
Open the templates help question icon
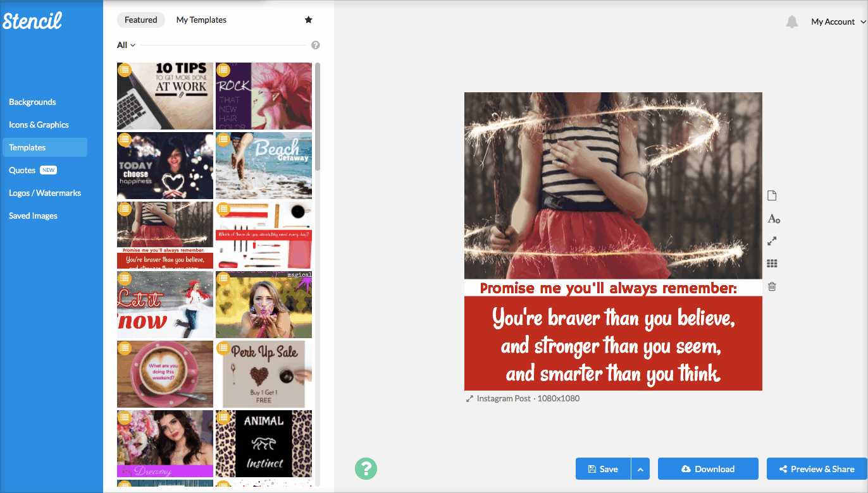316,45
